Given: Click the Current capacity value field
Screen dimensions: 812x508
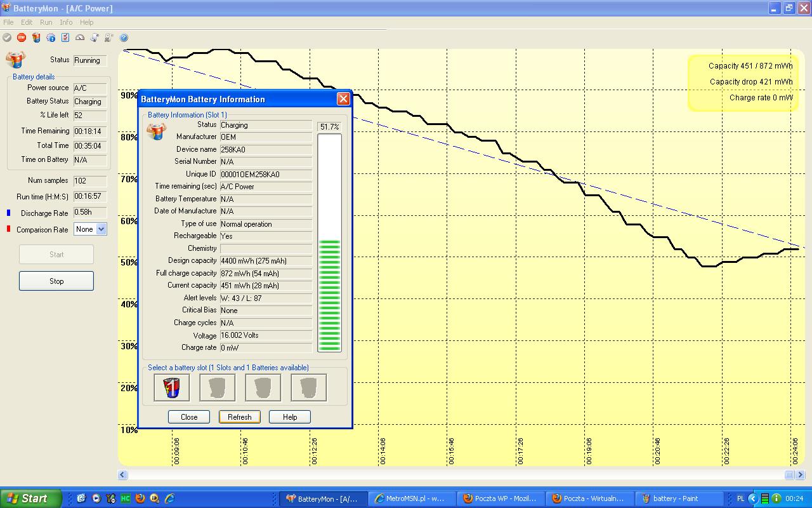Looking at the screenshot, I should tap(266, 286).
